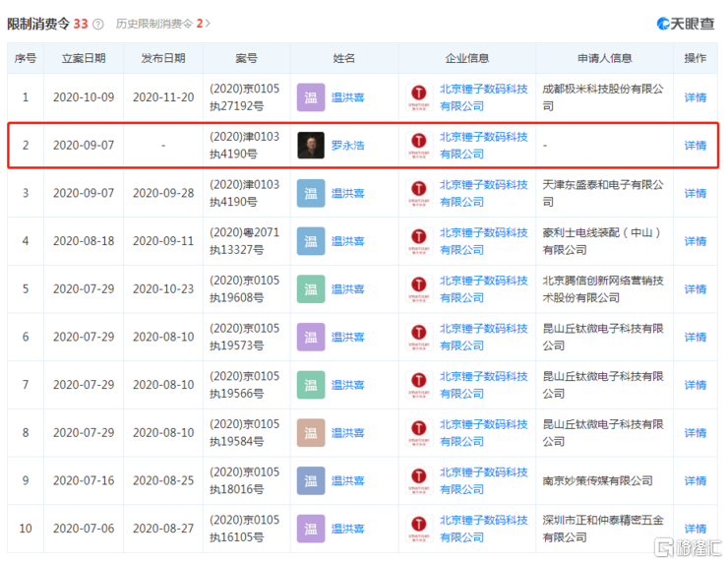This screenshot has width=728, height=564.
Task: Select case number (2020)粤2071执13327号
Action: coord(245,241)
